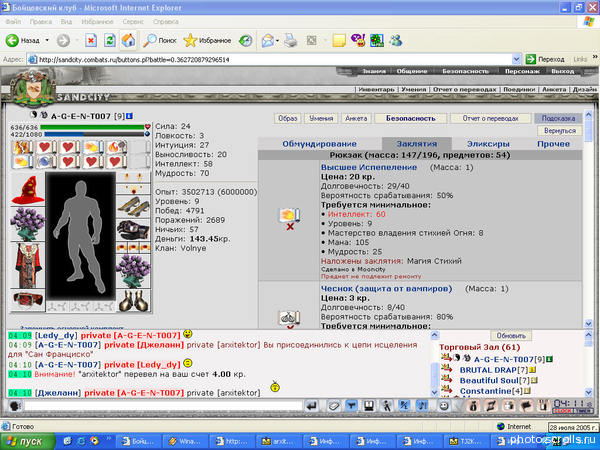Screen dimensions: 600x450
Task: Switch to the Обмундирование tab
Action: [319, 144]
